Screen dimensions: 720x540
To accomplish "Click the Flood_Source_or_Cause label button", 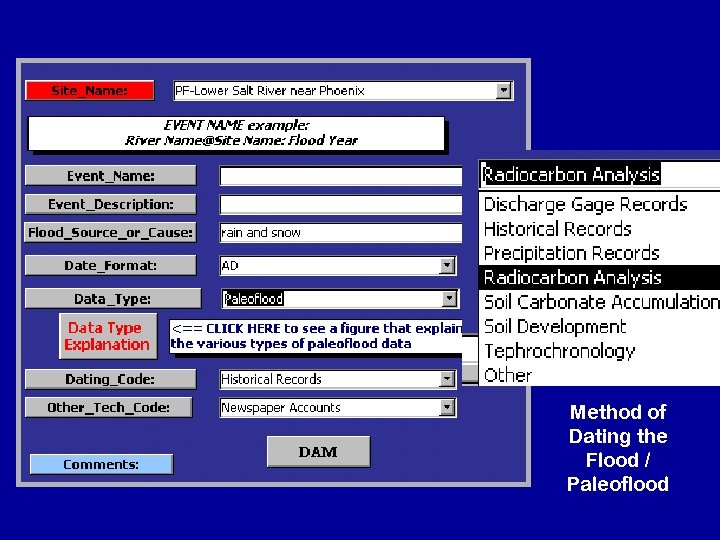I will click(x=111, y=232).
